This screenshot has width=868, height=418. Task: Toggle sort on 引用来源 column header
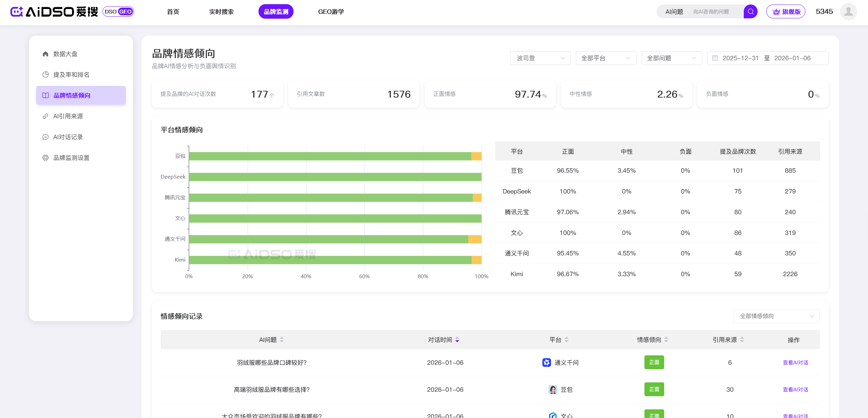pos(742,340)
